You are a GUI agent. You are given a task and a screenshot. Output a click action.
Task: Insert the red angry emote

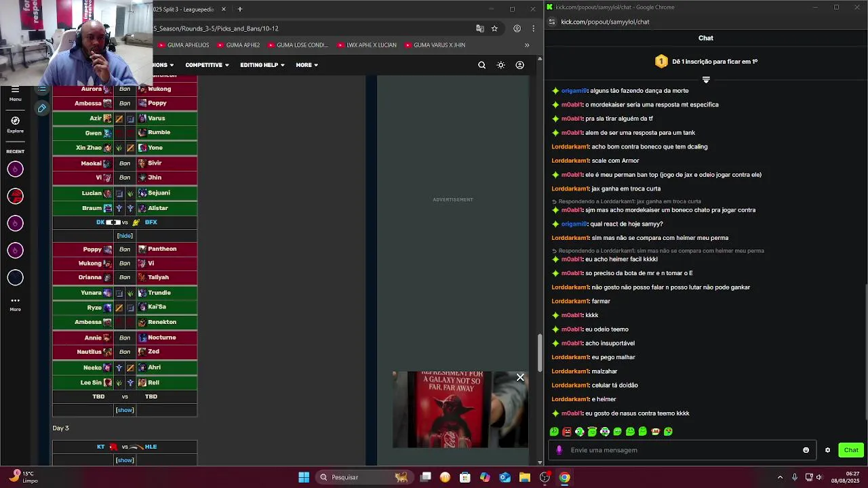click(x=567, y=431)
